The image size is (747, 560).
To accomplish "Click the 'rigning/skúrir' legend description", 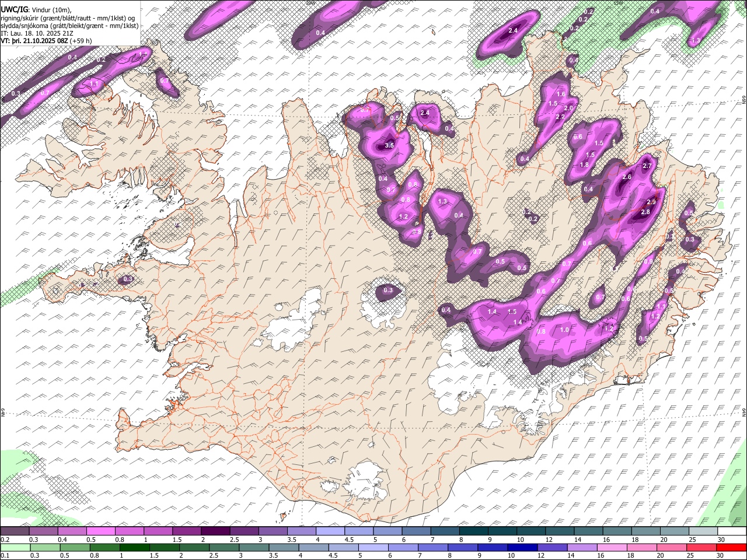I will pos(19,17).
